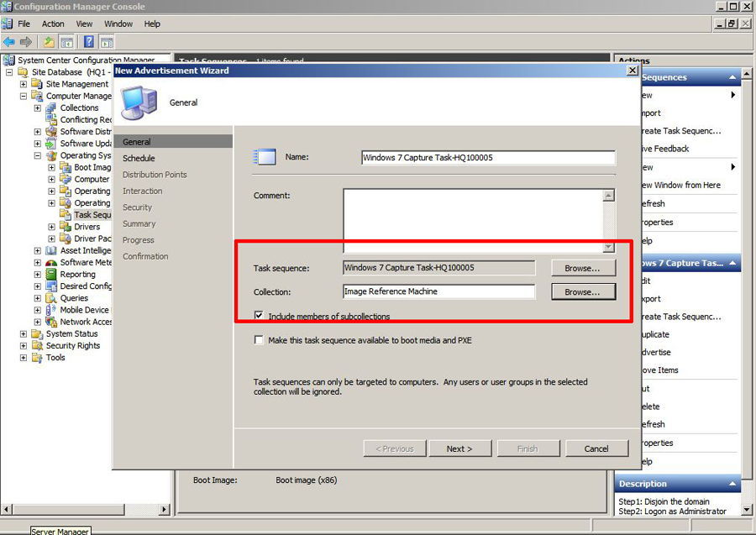Collapse the Windows 7 Capture Task actions section
The height and width of the screenshot is (535, 756).
pos(732,263)
